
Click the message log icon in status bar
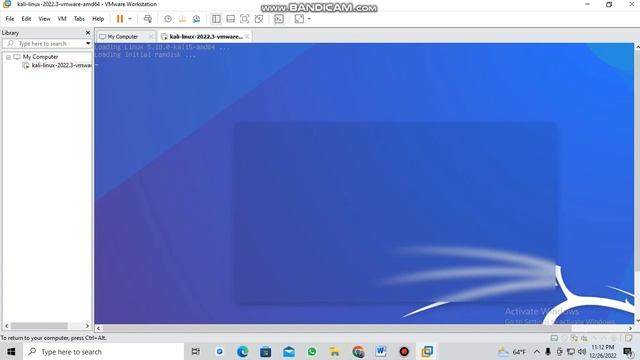[x=629, y=338]
